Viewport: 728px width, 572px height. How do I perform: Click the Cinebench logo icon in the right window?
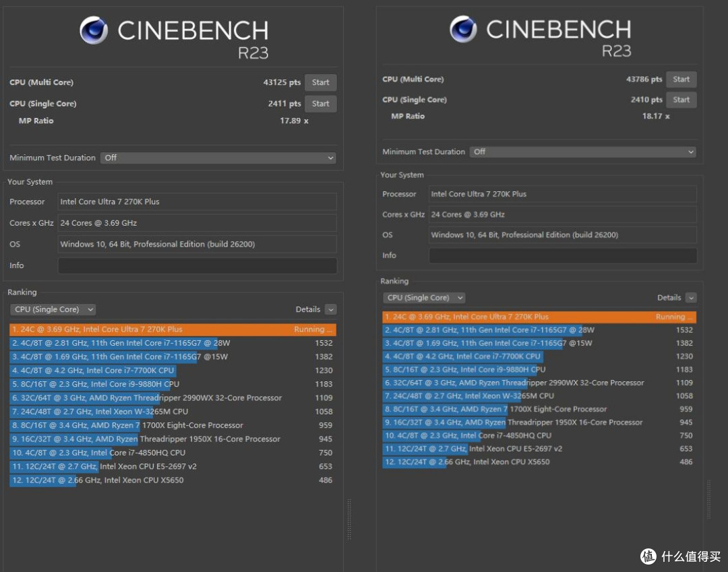click(x=463, y=29)
